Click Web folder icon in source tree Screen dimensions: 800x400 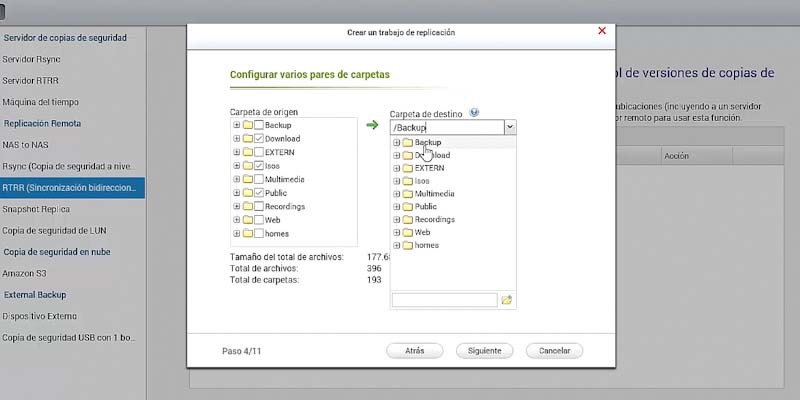tap(248, 220)
